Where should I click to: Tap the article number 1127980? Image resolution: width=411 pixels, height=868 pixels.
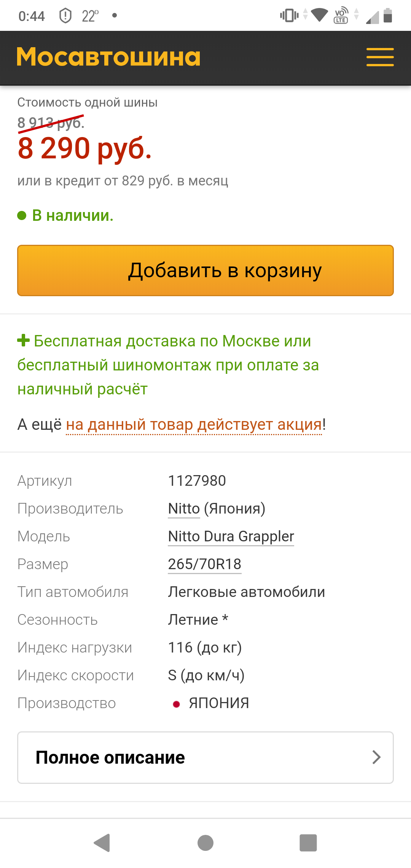tap(197, 481)
